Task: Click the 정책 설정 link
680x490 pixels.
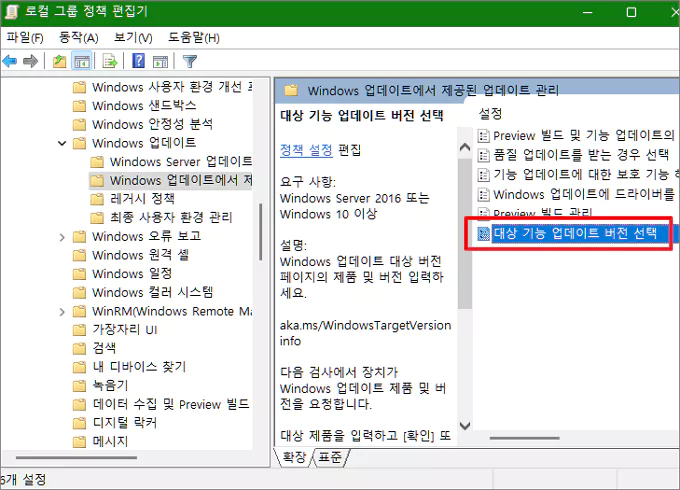Action: point(306,150)
